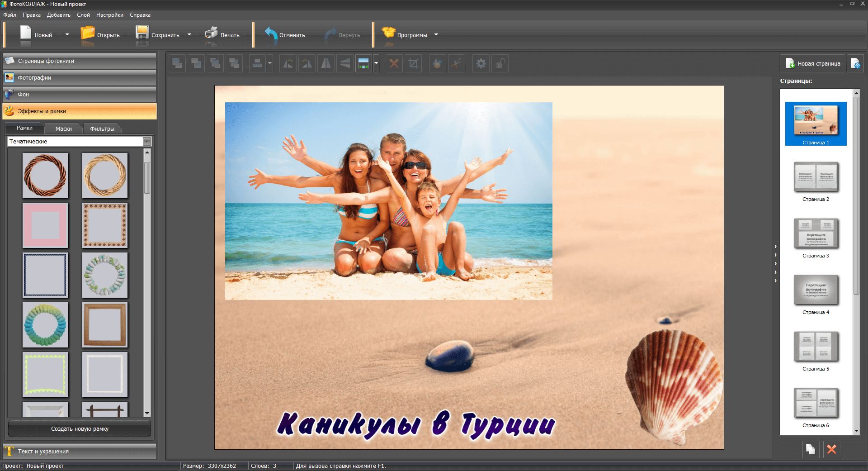Click the Новая страница button
The width and height of the screenshot is (868, 471).
coord(813,64)
